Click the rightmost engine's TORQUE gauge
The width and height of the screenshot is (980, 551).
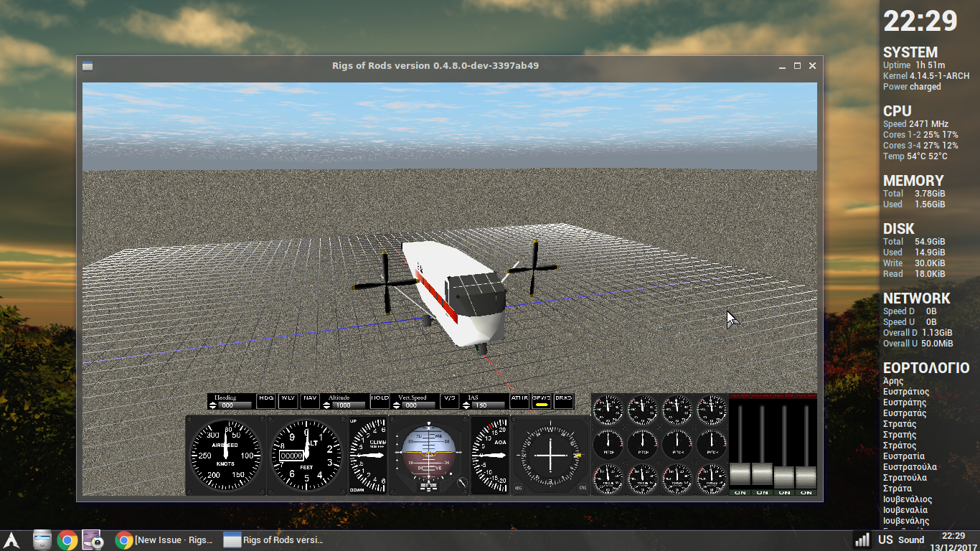coord(712,479)
